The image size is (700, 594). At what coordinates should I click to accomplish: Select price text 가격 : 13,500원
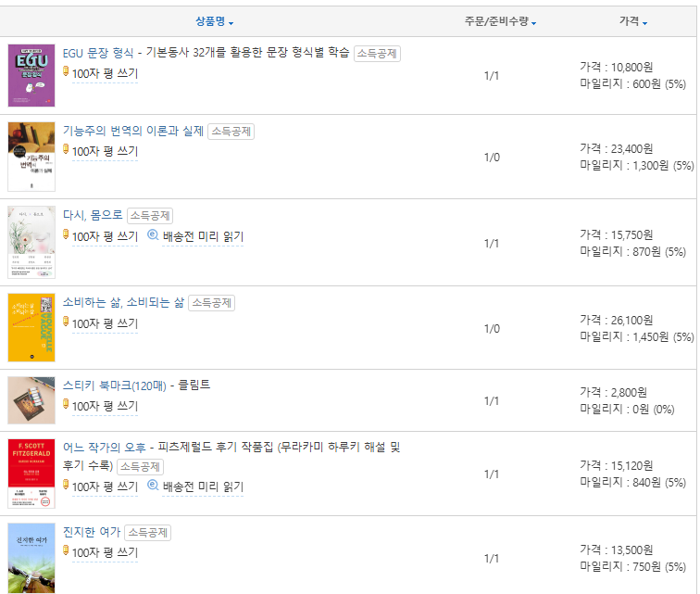point(617,550)
